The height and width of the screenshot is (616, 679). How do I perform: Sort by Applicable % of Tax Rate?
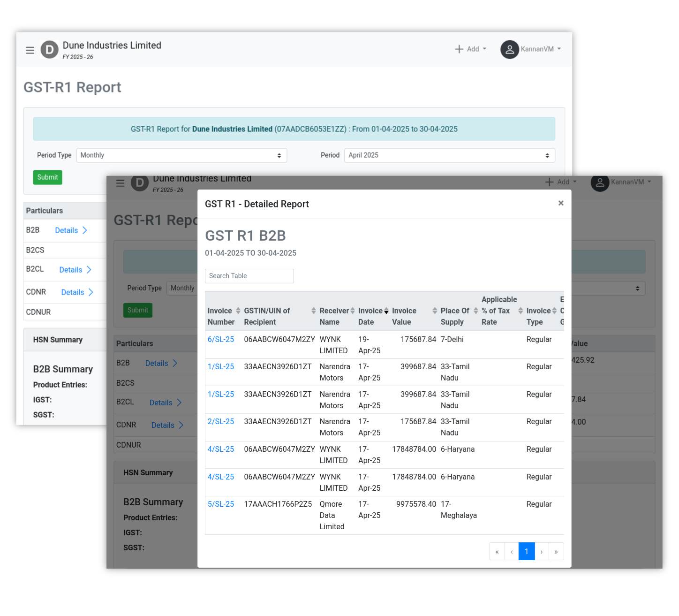click(520, 311)
